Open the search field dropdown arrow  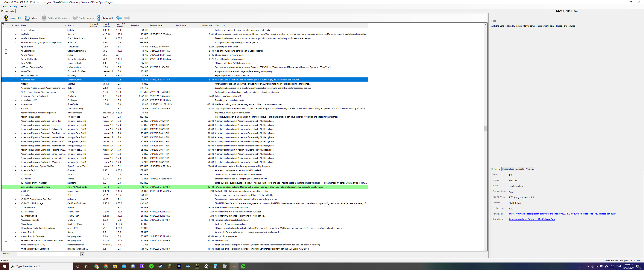click(x=82, y=254)
